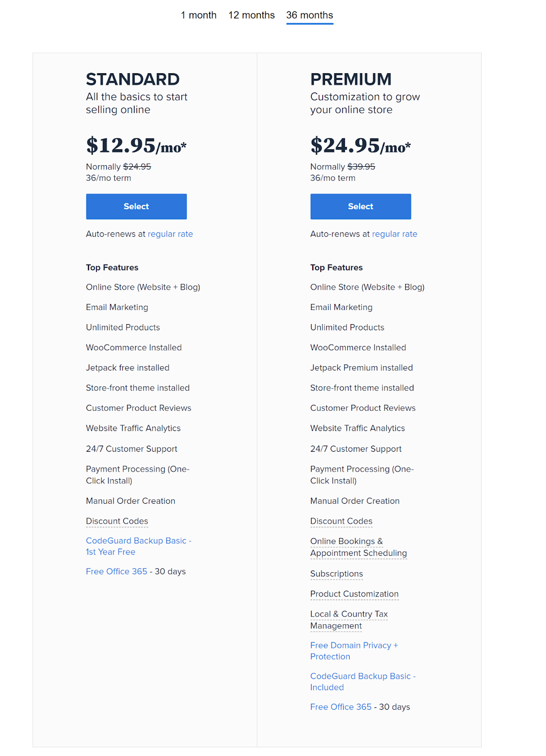Select the Standard plan
The height and width of the screenshot is (756, 546).
coord(136,206)
